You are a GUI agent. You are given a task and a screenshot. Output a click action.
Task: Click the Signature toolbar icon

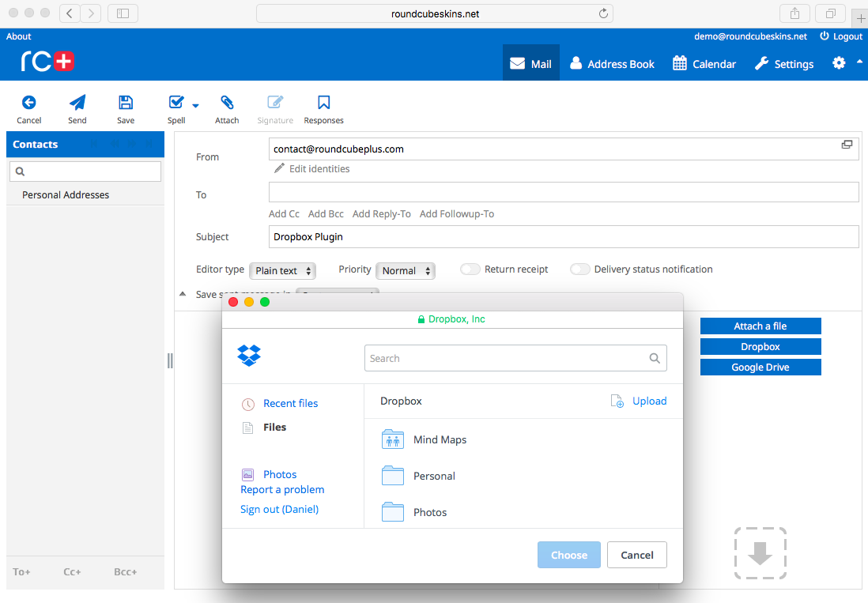[275, 103]
